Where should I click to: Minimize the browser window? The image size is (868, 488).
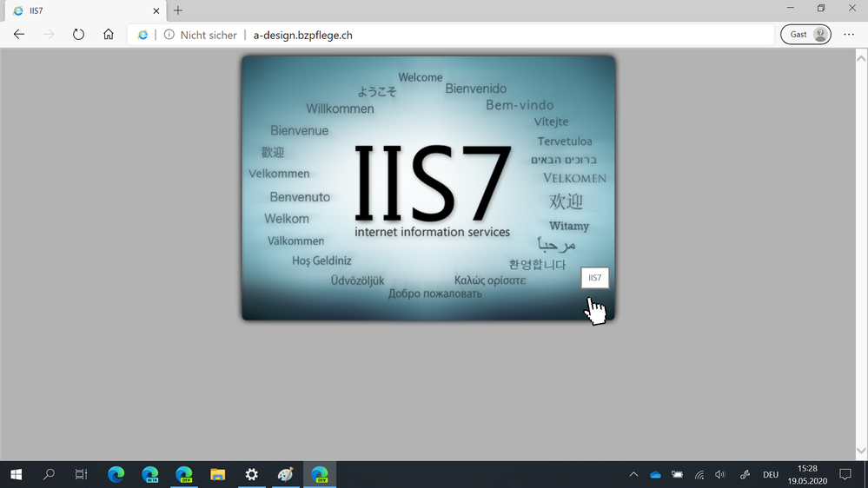791,8
